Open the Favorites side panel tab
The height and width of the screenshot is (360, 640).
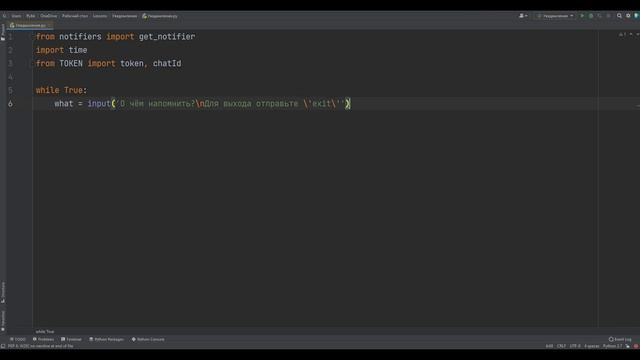tap(3, 320)
